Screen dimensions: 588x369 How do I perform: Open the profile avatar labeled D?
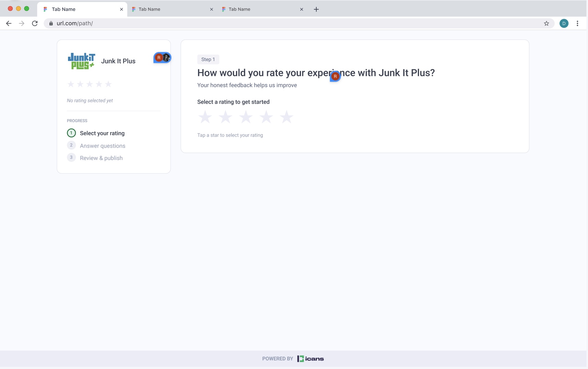tap(564, 23)
